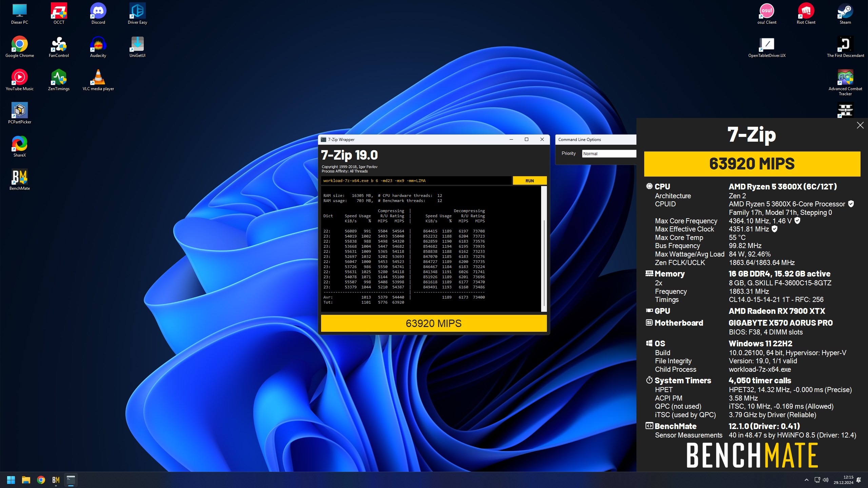Click the RUN button in 7-Zip Wrapper
This screenshot has width=868, height=488.
[x=530, y=181]
